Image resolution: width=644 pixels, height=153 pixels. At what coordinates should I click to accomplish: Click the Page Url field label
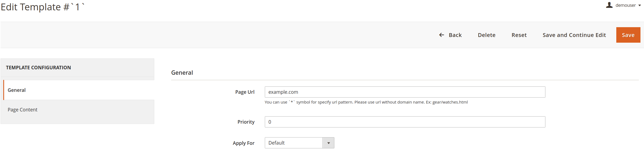(x=245, y=92)
